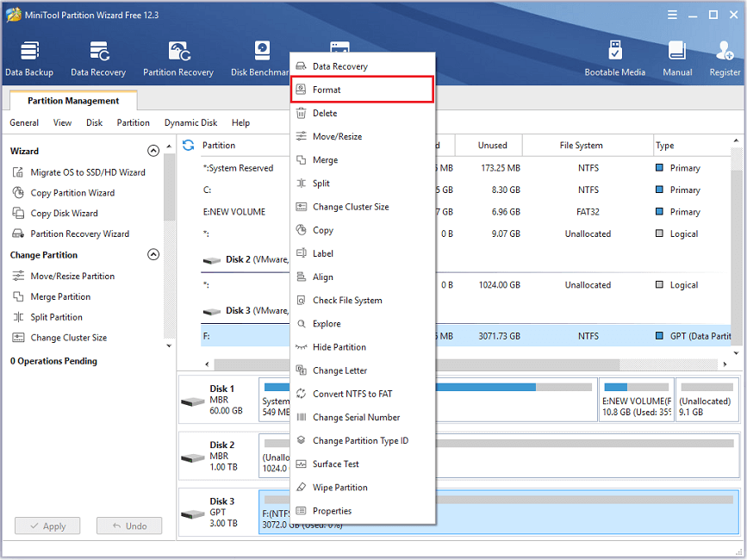Choose Change Serial Number
The image size is (747, 560).
coord(363,417)
